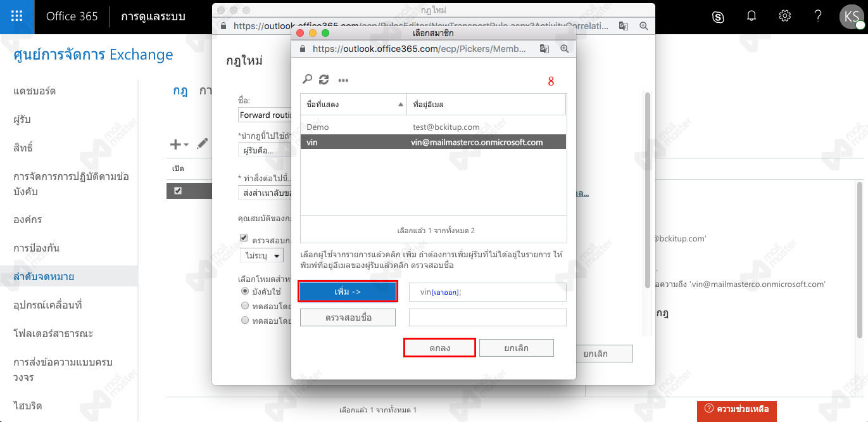Open the apply-this-rule-if condition dropdown
The image size is (868, 422).
[265, 151]
